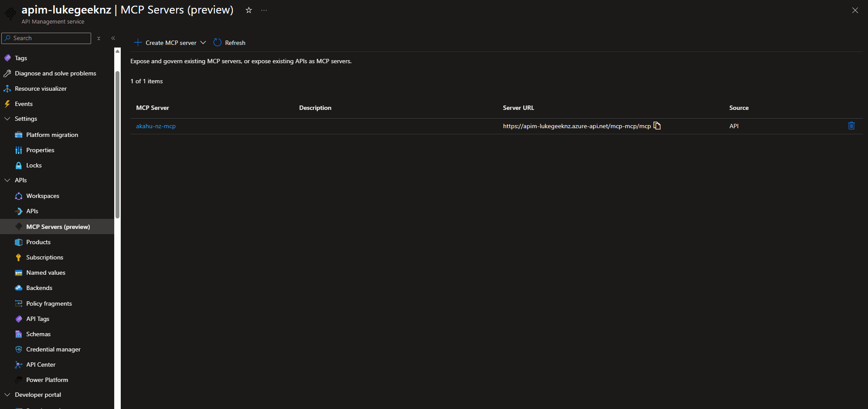The height and width of the screenshot is (409, 868).
Task: Open the Workspaces icon
Action: (19, 196)
